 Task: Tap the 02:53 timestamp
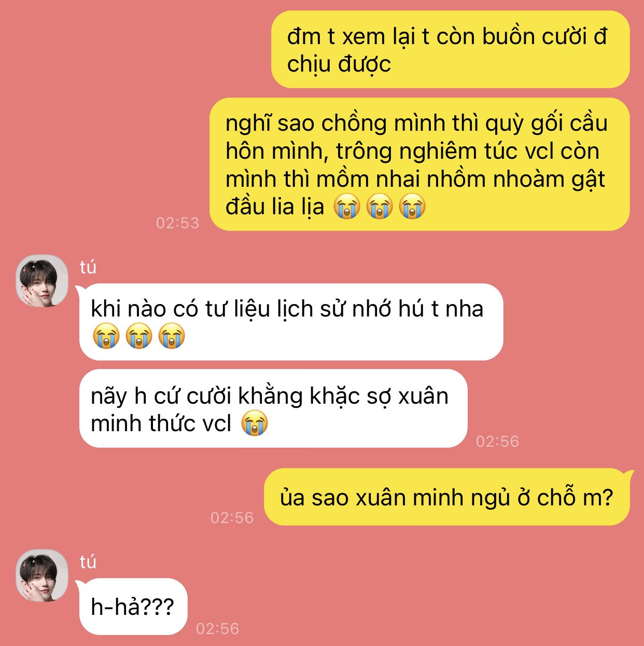click(177, 223)
